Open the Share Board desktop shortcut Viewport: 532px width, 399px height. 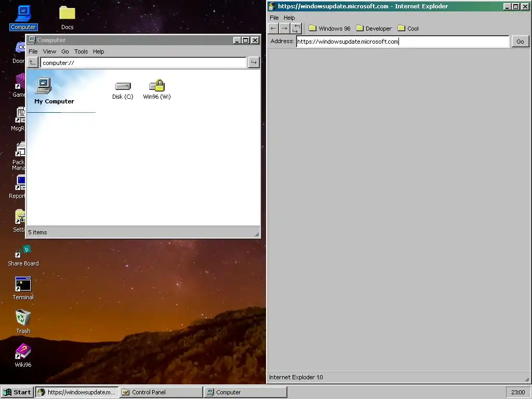tap(23, 256)
